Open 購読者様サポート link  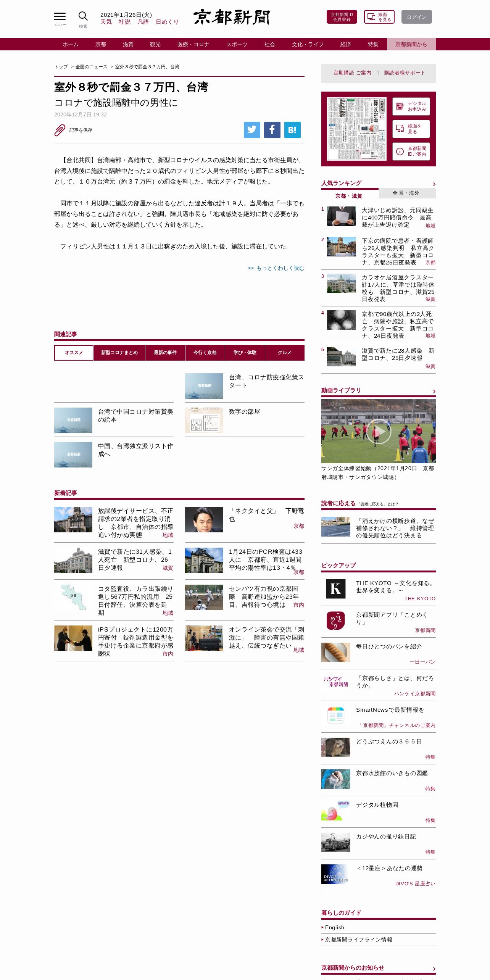coord(405,73)
